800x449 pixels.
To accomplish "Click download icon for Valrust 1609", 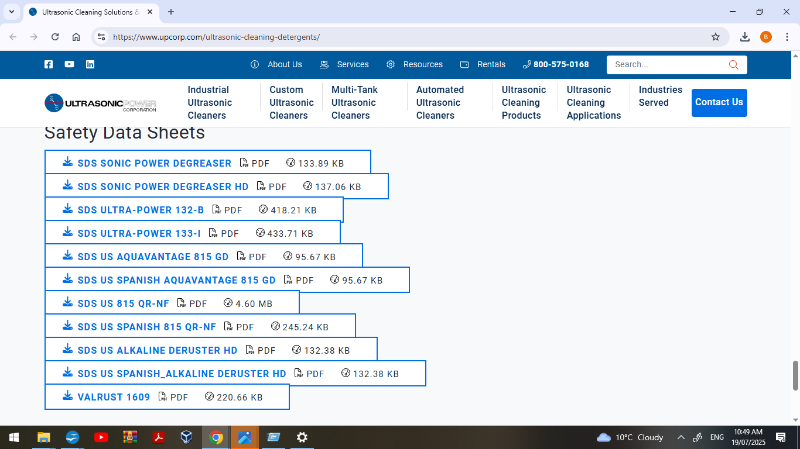I will click(67, 396).
